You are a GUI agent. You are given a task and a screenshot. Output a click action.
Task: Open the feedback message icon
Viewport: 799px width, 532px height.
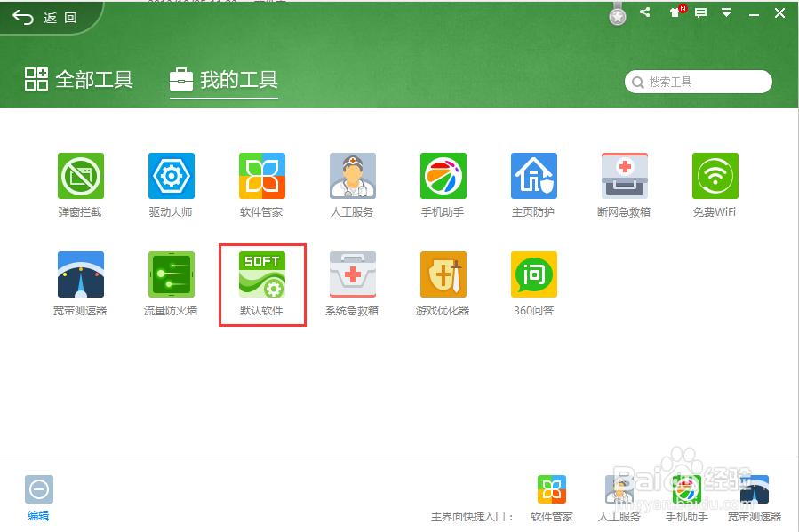pos(701,12)
